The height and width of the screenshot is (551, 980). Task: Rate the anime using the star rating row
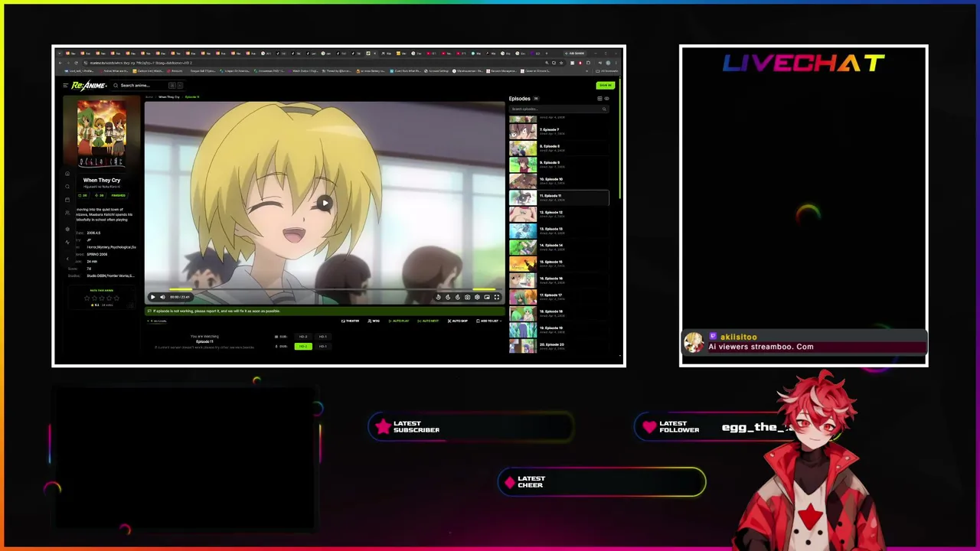pos(102,298)
